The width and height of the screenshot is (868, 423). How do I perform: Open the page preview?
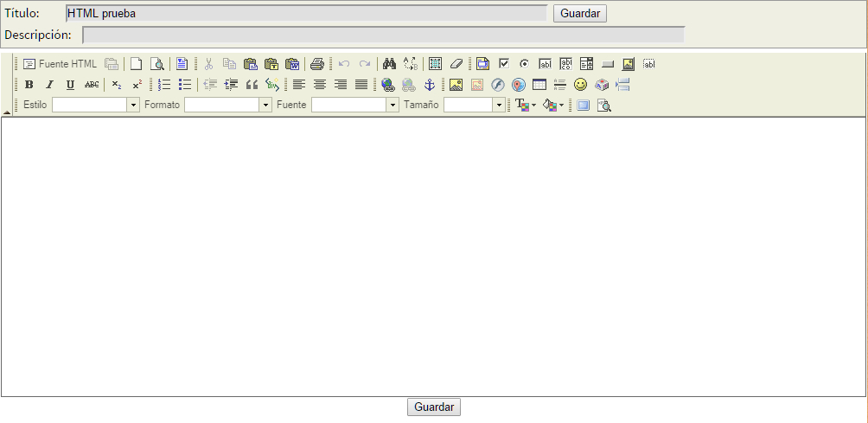click(157, 64)
